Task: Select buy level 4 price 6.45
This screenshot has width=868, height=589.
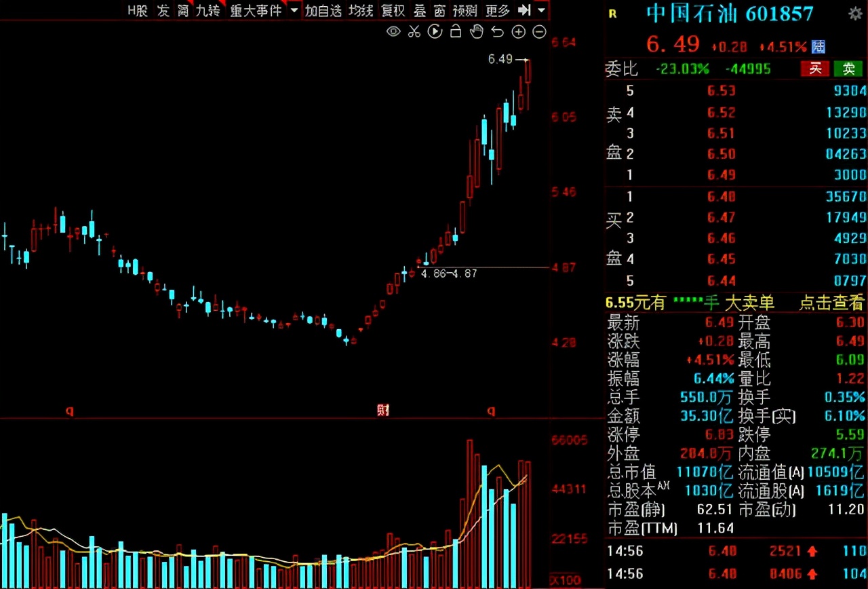Action: [721, 259]
